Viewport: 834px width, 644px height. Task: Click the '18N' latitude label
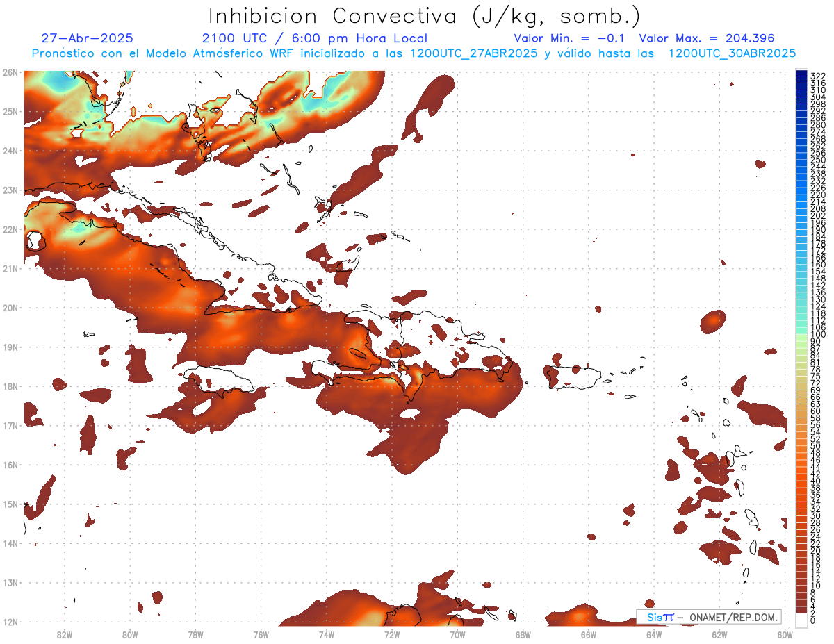pos(10,386)
